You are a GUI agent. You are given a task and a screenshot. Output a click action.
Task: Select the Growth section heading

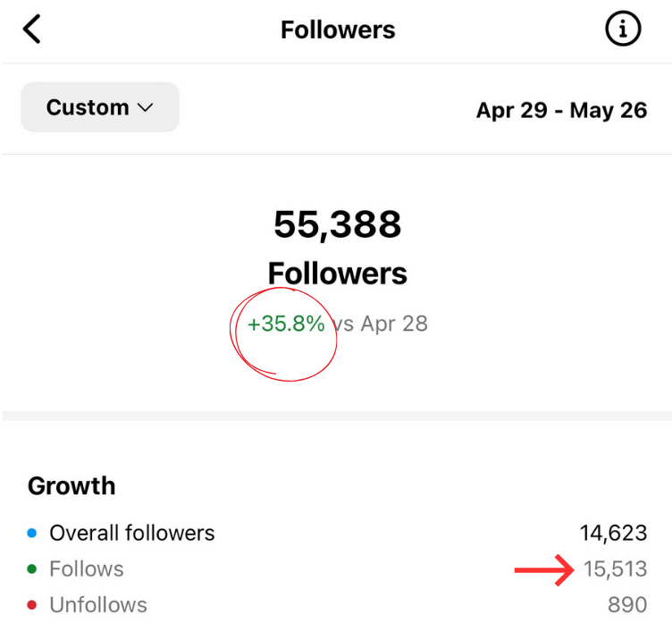click(x=71, y=486)
